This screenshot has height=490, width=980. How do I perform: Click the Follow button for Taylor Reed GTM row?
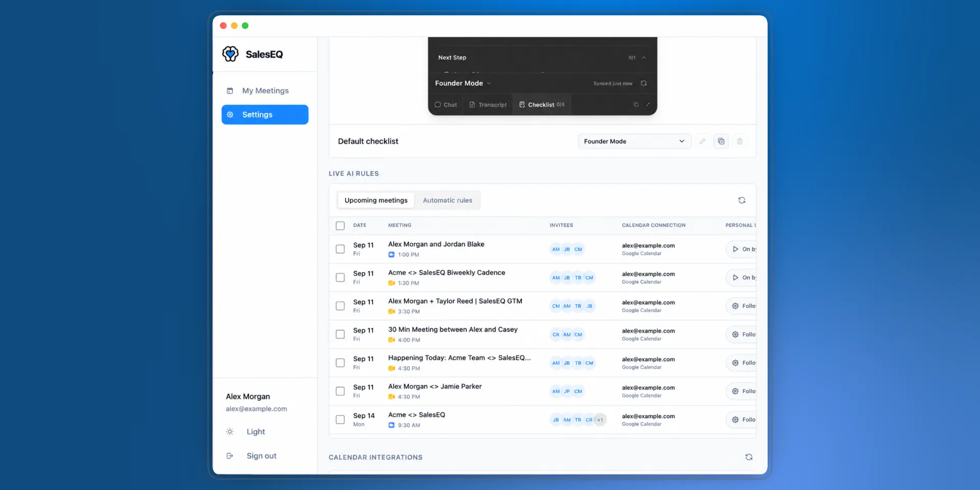[742, 306]
